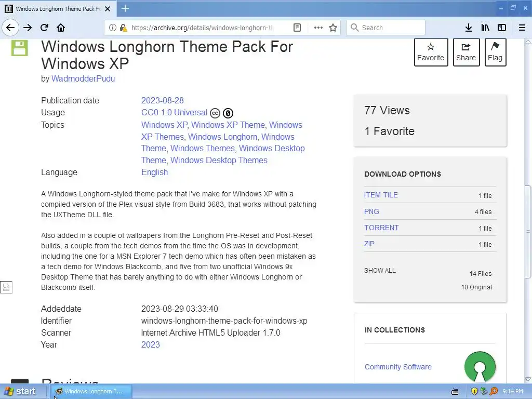Go back to the previous page
This screenshot has height=399, width=532.
[10, 28]
